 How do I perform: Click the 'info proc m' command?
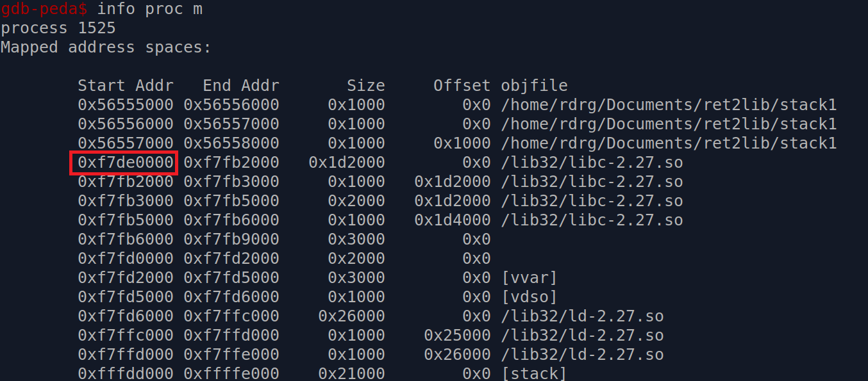(x=150, y=9)
